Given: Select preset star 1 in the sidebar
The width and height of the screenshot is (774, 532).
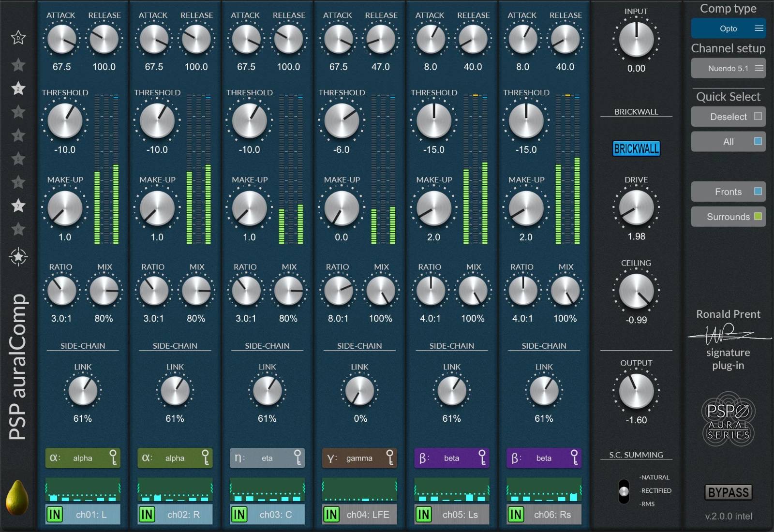Looking at the screenshot, I should pos(18,65).
